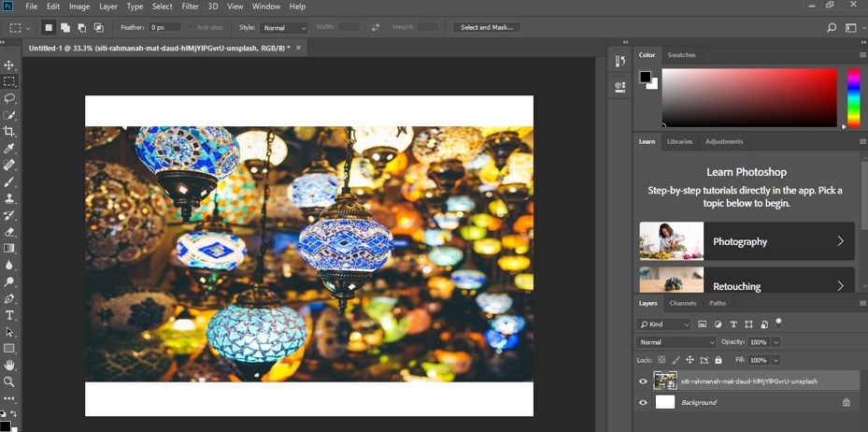Select the Hand tool
Screen dimensions: 868x432
click(8, 365)
